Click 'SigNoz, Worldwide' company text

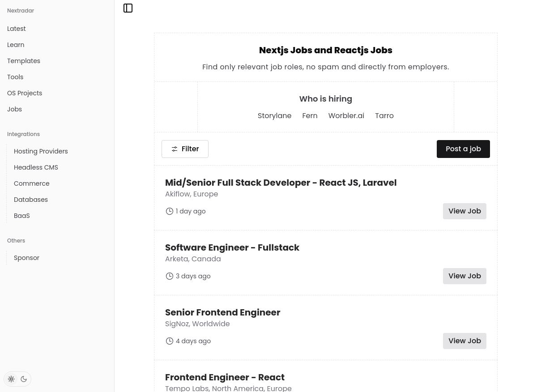197,324
